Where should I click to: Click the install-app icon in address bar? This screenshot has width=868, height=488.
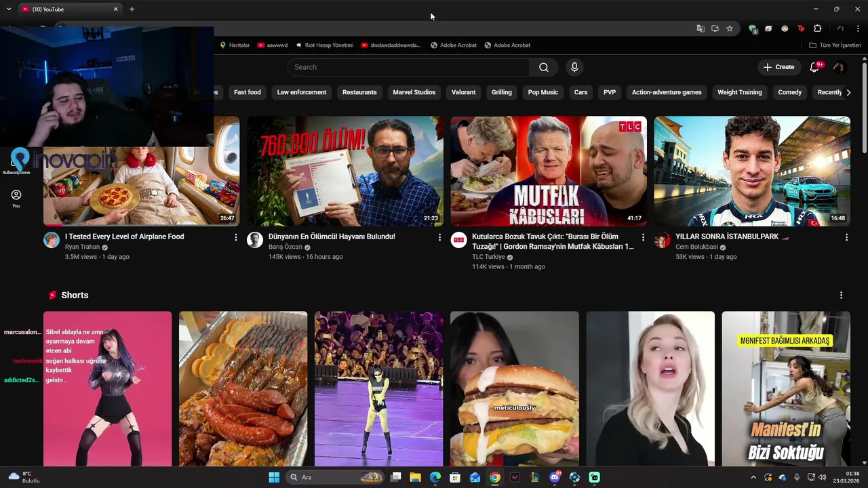715,28
